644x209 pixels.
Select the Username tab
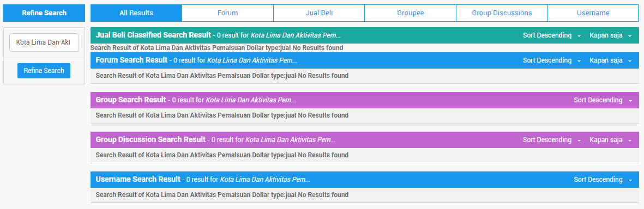pyautogui.click(x=593, y=13)
